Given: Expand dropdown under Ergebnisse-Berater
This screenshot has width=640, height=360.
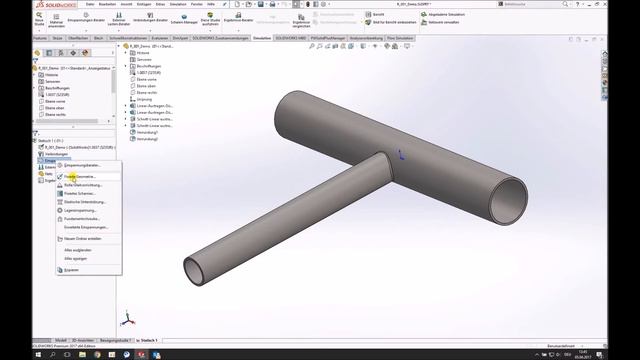Looking at the screenshot, I should tap(238, 30).
